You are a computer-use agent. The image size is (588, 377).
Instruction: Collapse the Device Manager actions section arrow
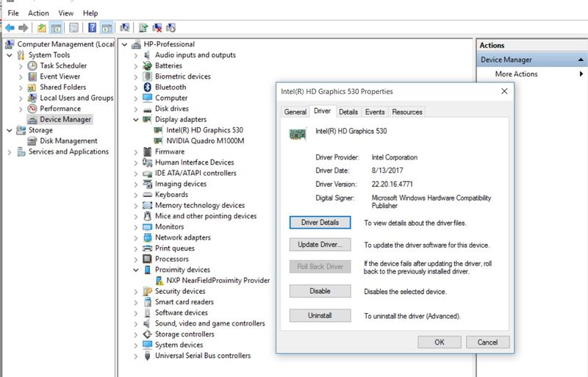click(581, 60)
